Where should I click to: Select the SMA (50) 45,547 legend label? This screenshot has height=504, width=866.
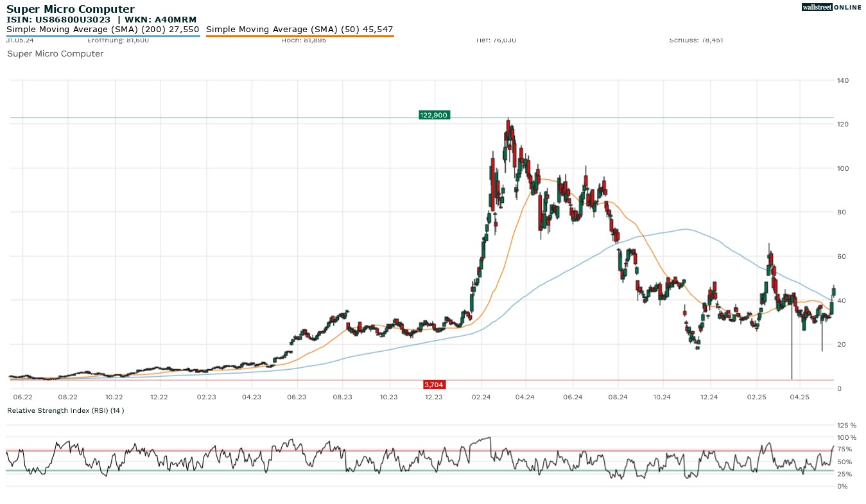[x=300, y=30]
